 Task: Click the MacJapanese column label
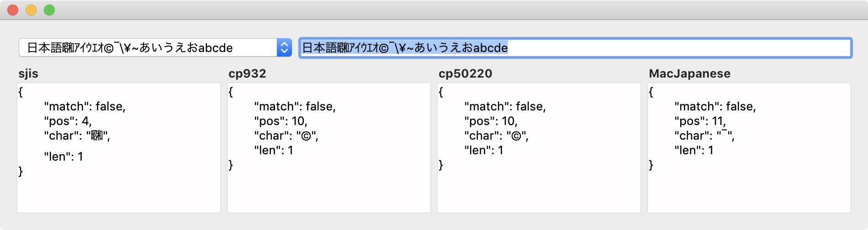tap(689, 73)
